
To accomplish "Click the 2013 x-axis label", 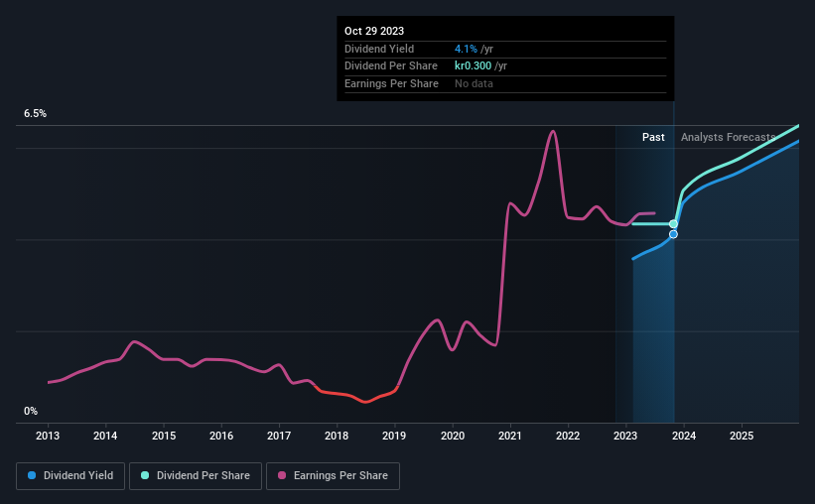I will [x=48, y=436].
